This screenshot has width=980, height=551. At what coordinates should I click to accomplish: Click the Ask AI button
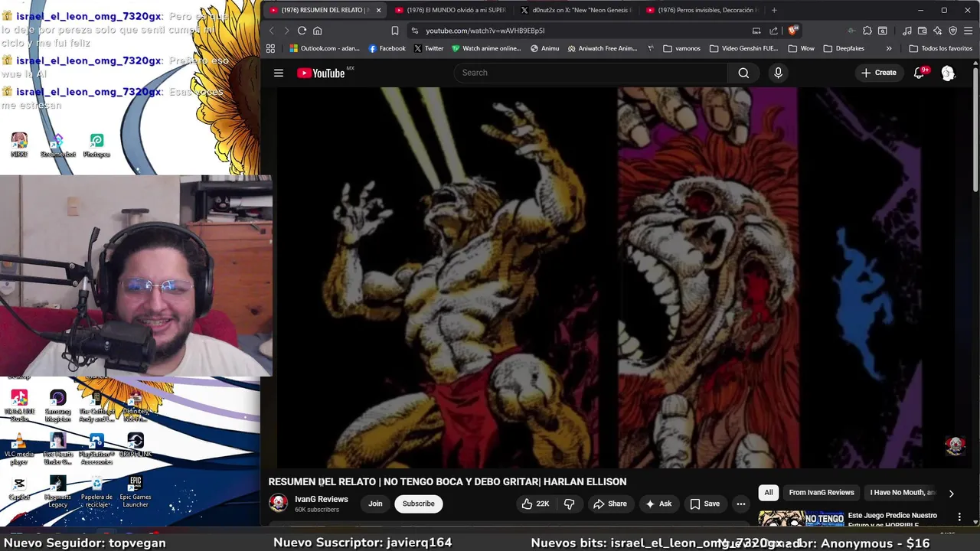658,504
